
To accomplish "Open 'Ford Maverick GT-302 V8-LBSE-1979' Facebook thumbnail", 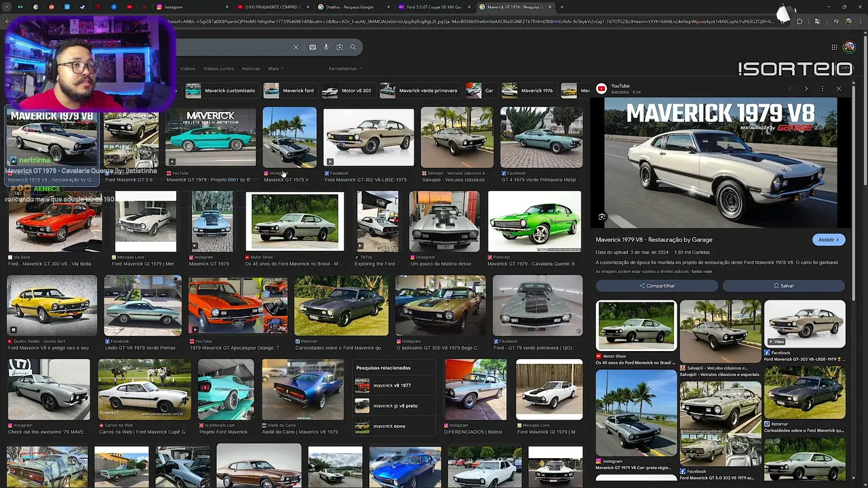I will pos(368,138).
